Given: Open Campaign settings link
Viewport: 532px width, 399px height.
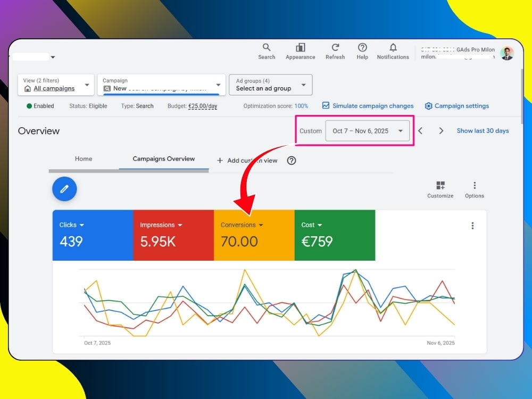Looking at the screenshot, I should coord(462,106).
